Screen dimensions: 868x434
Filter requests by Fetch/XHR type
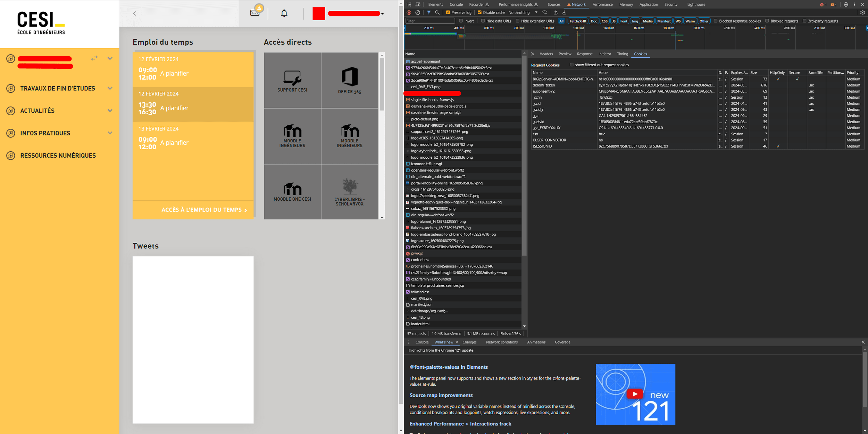click(577, 21)
